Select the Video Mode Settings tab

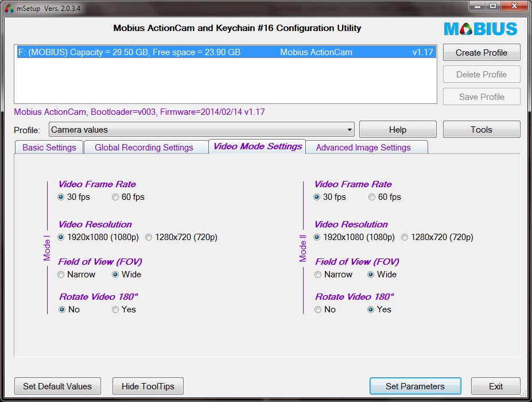point(257,146)
